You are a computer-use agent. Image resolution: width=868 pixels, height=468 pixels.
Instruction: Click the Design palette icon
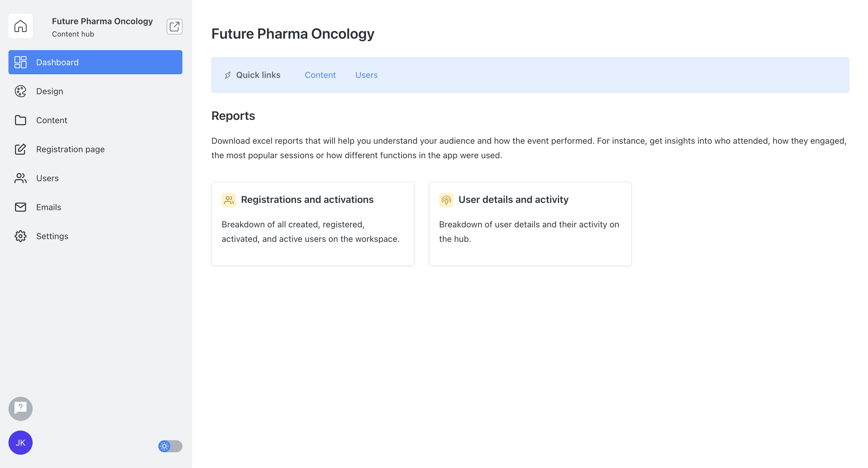click(20, 91)
